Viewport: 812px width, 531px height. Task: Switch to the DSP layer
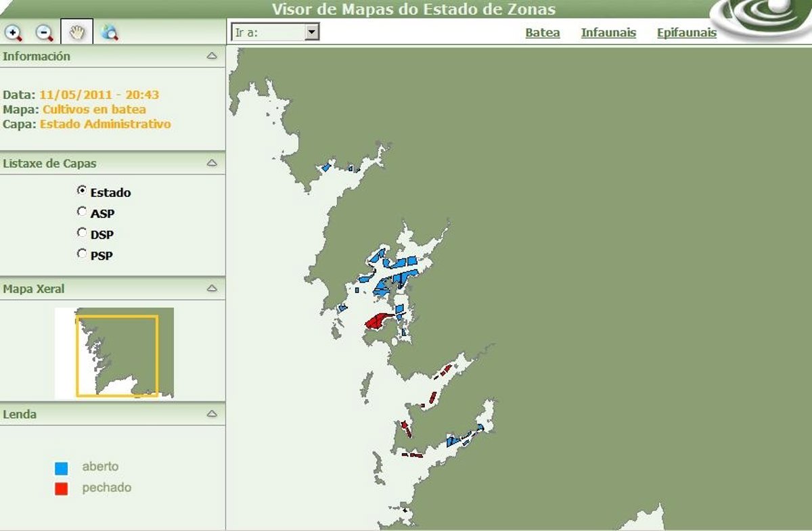coord(83,233)
